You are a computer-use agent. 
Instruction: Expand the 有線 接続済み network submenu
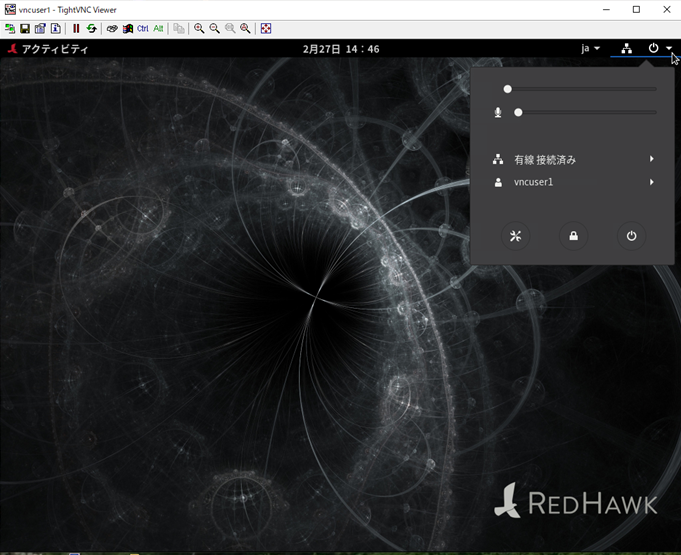573,159
